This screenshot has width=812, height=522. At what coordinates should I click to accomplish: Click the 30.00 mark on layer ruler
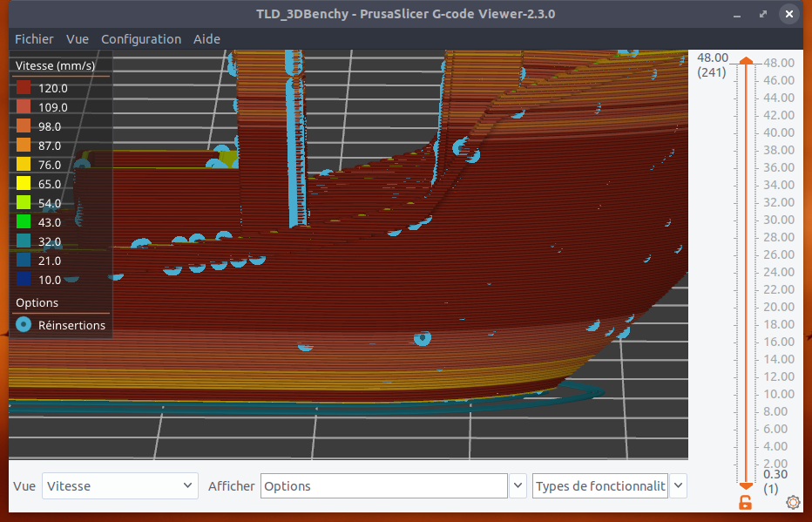coord(779,220)
